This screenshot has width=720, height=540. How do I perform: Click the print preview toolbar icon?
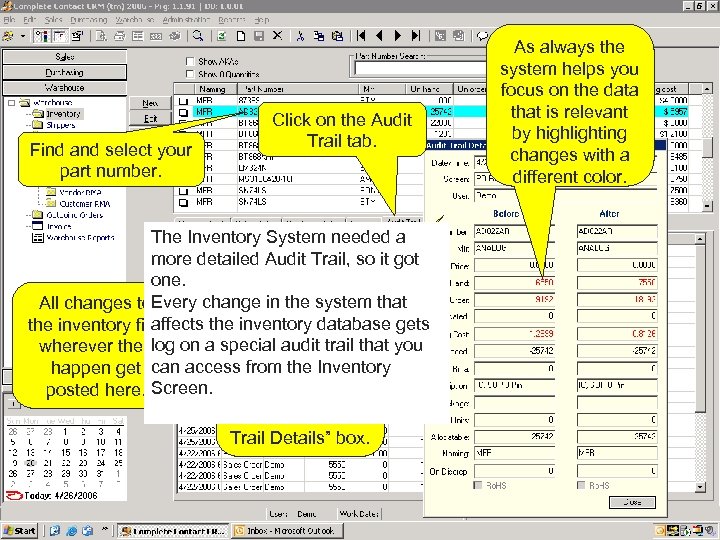click(x=101, y=36)
